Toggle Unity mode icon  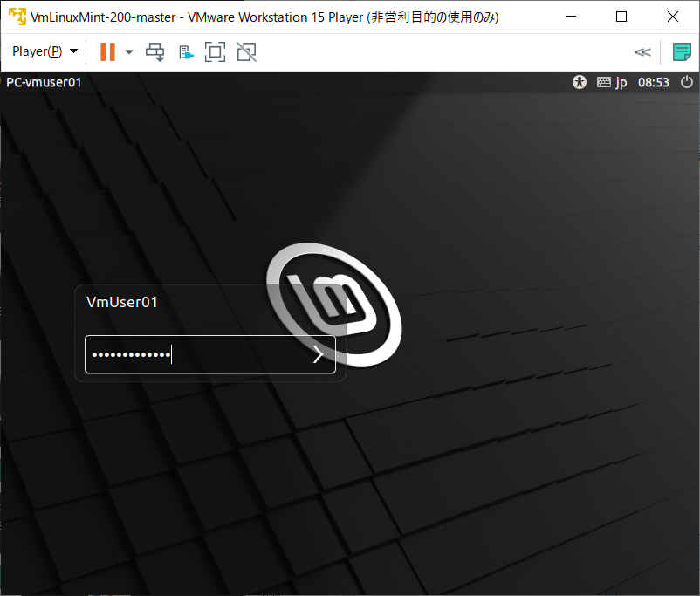pos(246,51)
